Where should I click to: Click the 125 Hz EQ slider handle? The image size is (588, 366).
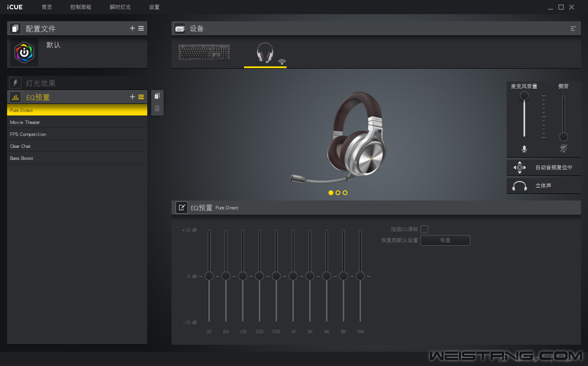(243, 276)
